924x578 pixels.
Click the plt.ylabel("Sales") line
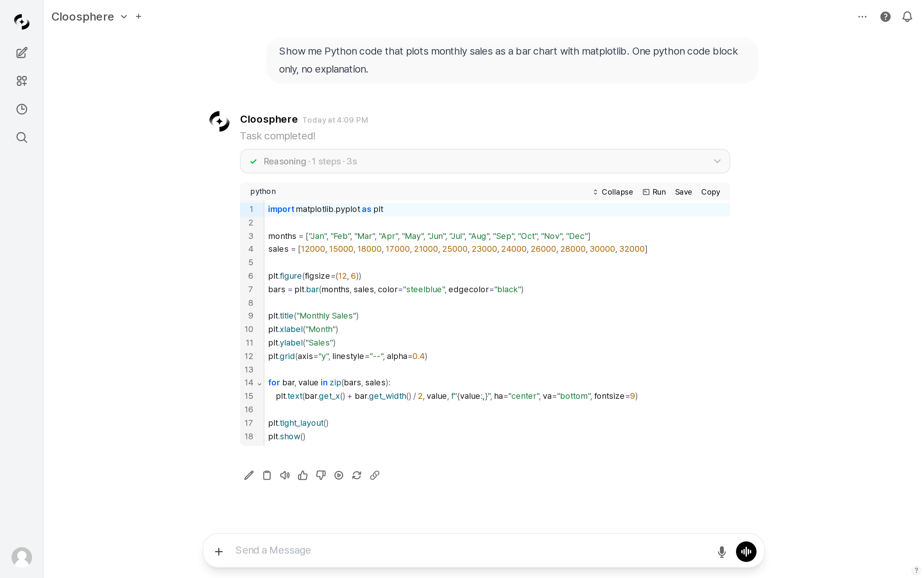click(x=302, y=343)
